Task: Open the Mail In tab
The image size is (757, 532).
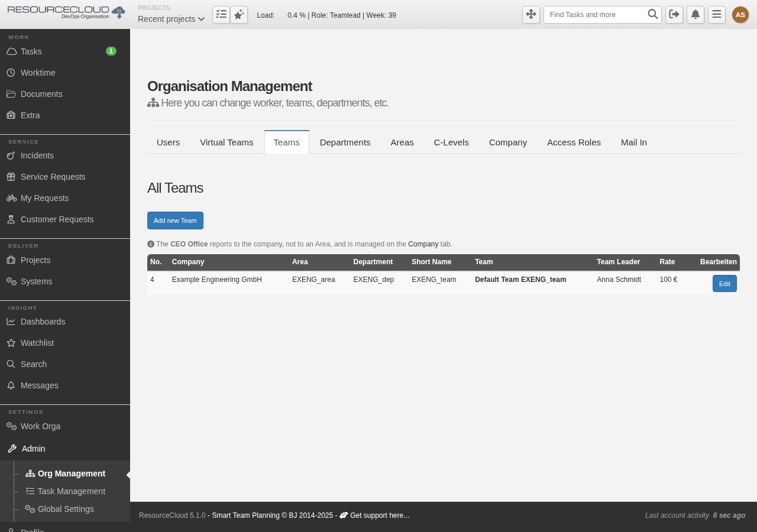Action: 634,142
